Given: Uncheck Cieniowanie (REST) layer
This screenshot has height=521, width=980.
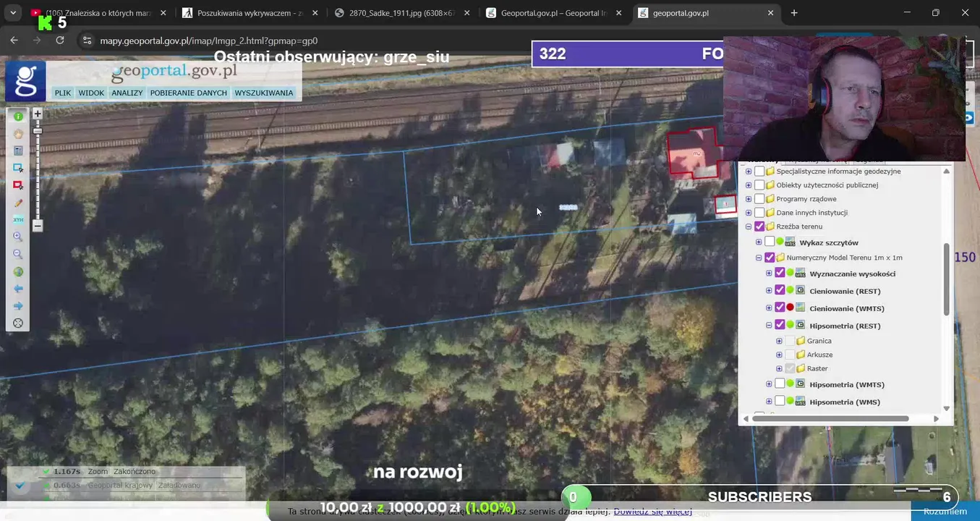Looking at the screenshot, I should tap(780, 290).
